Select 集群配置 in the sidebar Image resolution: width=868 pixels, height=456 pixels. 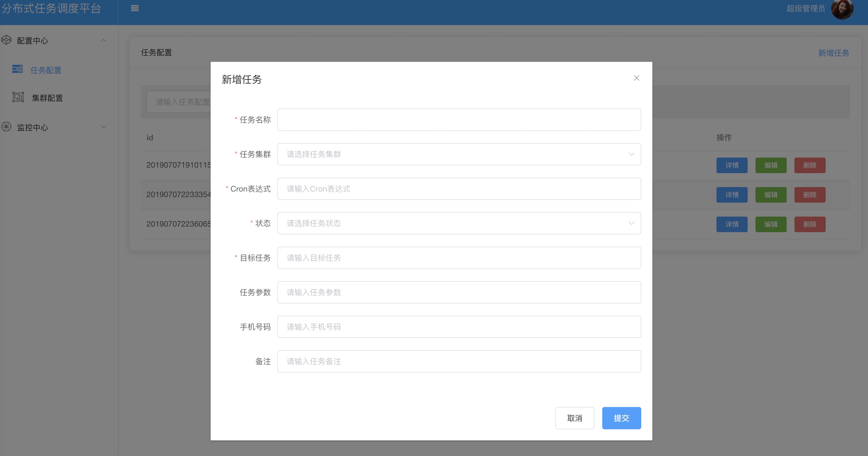click(x=47, y=98)
